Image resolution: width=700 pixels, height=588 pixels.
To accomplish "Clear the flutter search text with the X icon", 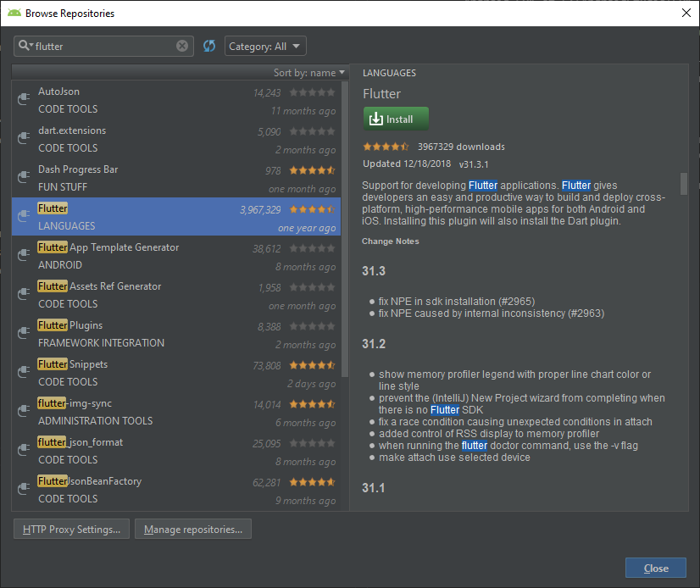I will (x=182, y=46).
